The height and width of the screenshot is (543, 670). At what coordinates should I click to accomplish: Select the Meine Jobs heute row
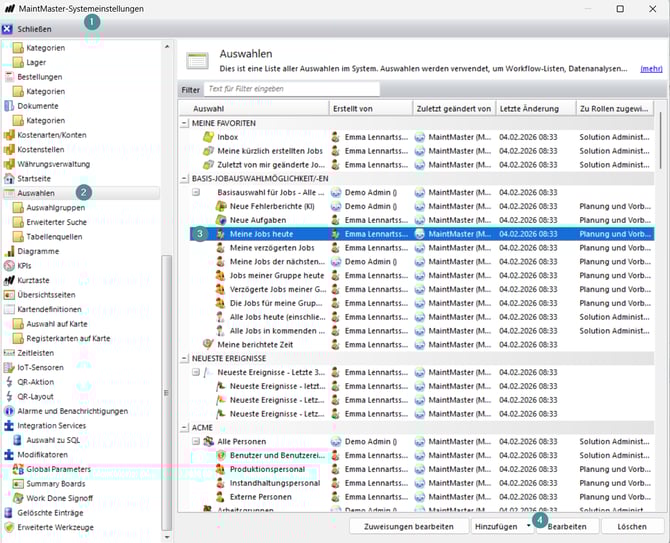click(x=422, y=234)
